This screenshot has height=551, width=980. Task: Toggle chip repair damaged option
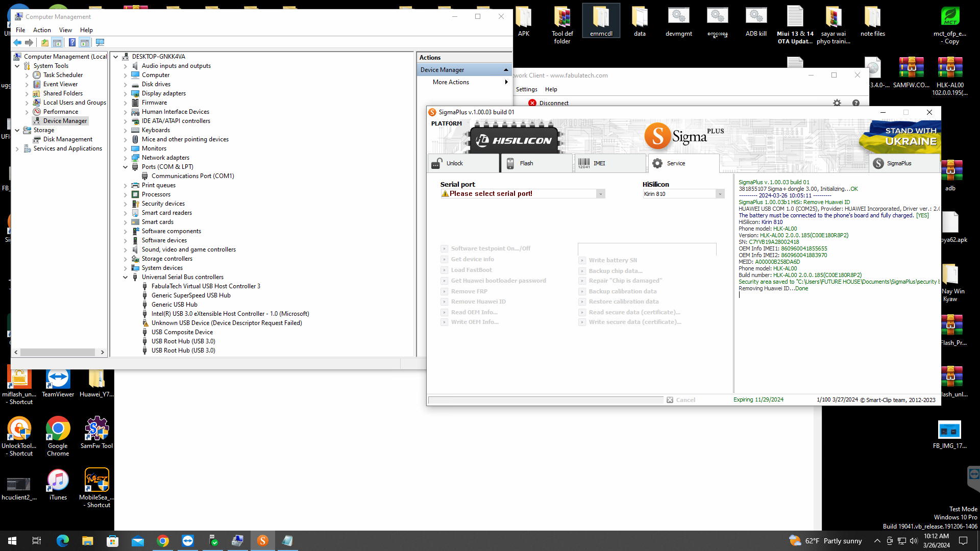point(581,281)
